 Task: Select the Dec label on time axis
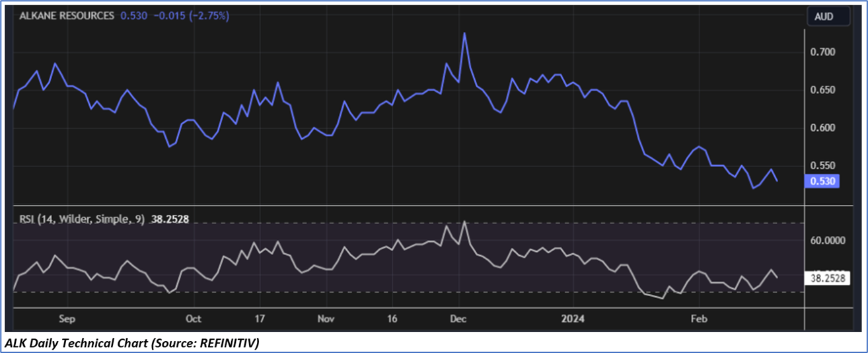click(458, 319)
